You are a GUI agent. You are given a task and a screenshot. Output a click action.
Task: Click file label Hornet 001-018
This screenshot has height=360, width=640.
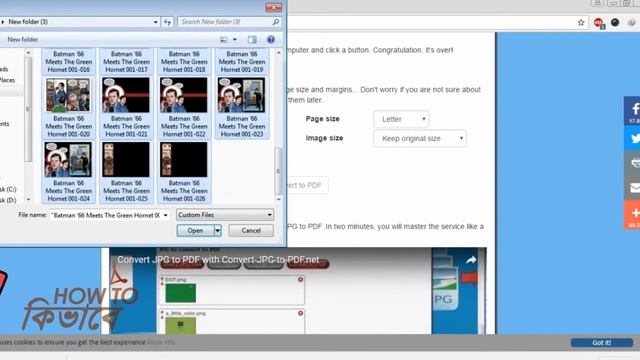184,62
